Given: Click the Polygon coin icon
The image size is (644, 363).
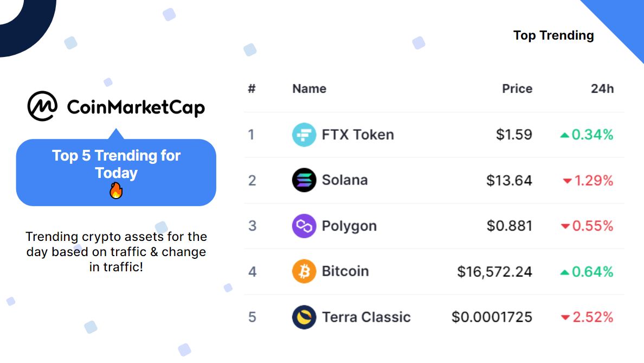Looking at the screenshot, I should 304,226.
